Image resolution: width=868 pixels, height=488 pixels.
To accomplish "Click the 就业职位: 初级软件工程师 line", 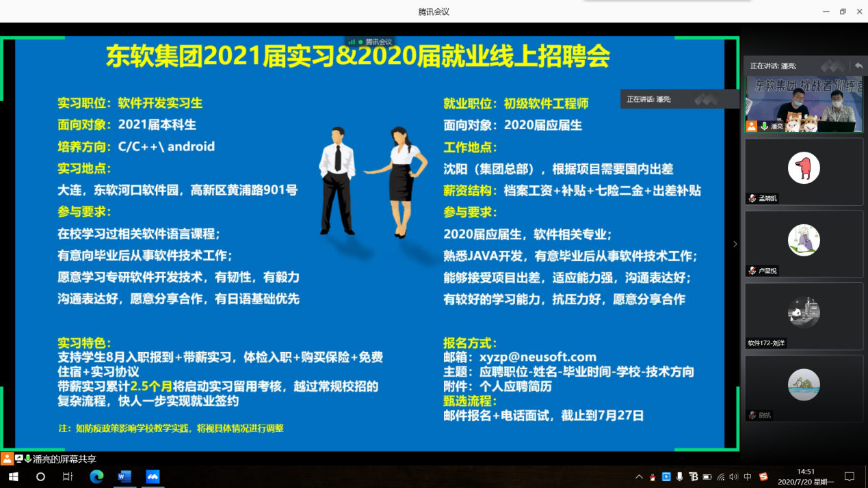I will click(x=516, y=104).
